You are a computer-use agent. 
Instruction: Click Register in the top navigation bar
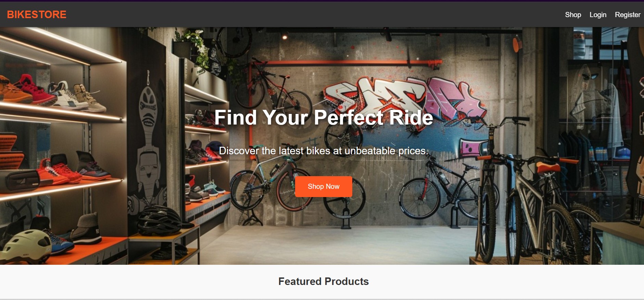click(628, 15)
